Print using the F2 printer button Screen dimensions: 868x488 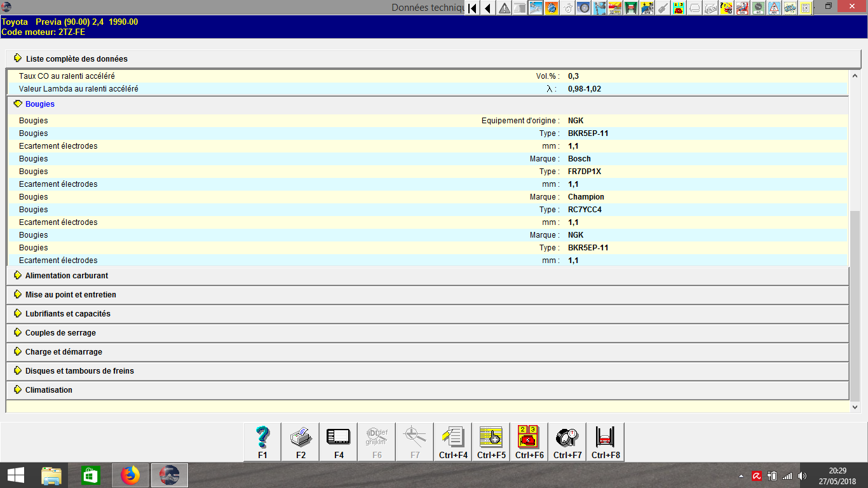301,442
